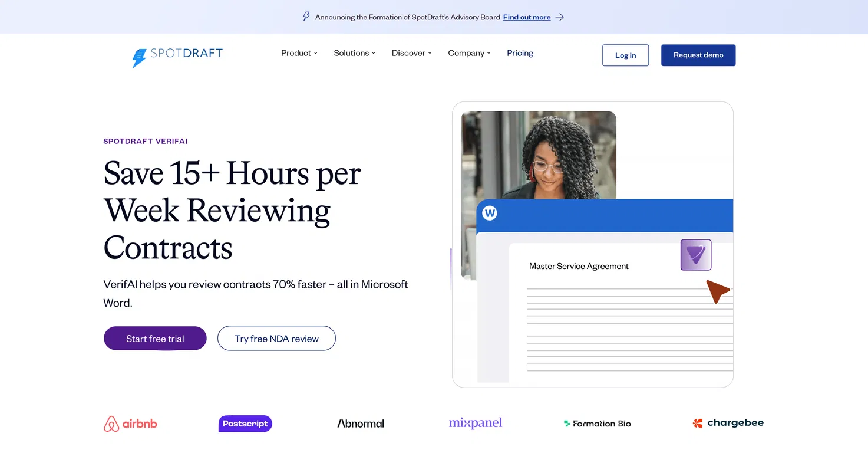
Task: Expand the Product dropdown menu
Action: 299,53
